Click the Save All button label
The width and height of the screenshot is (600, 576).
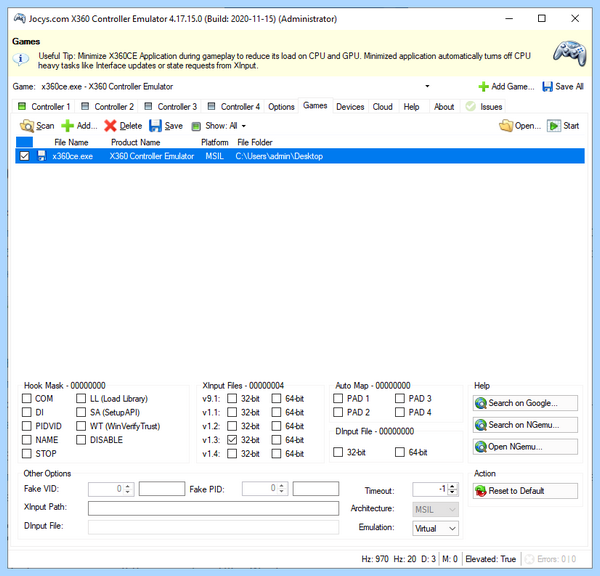569,86
